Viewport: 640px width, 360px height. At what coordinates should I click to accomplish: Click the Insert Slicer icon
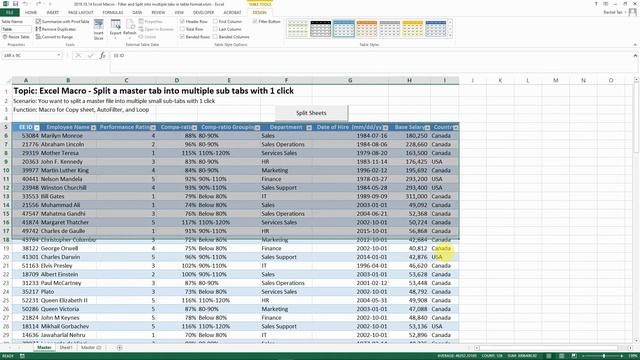[x=98, y=29]
